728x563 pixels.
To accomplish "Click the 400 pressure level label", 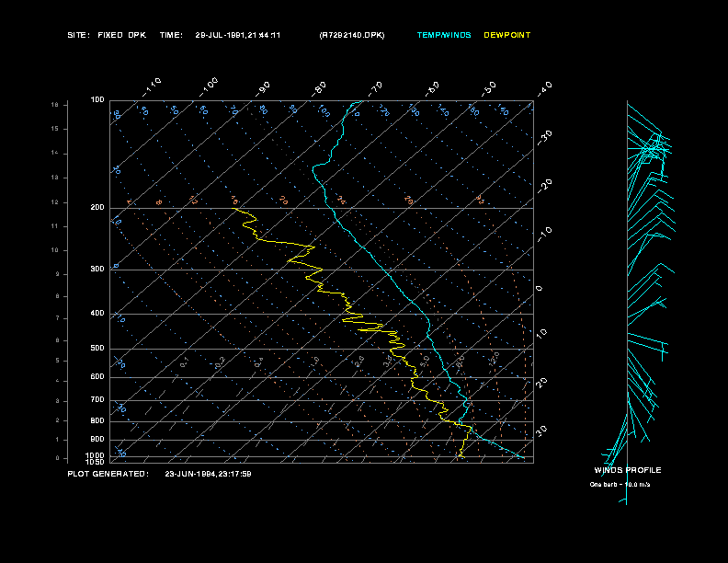I will (x=97, y=313).
